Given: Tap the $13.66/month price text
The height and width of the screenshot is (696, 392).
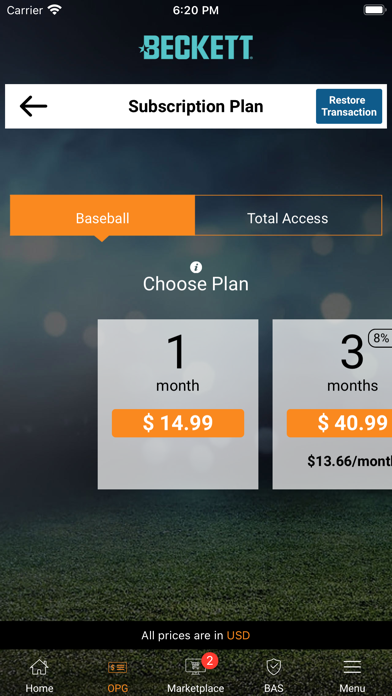Looking at the screenshot, I should pos(349,461).
